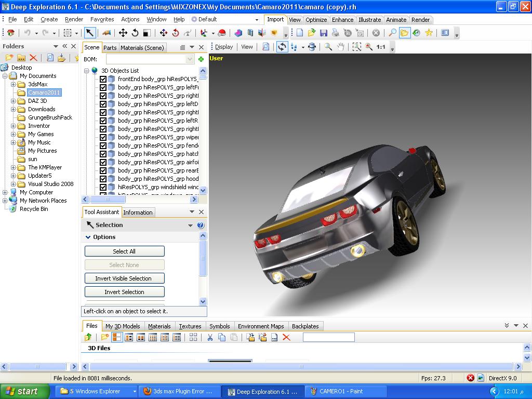Toggle the Rotate view tool in viewport toolbar
Screen dimensions: 532x399
click(x=282, y=47)
